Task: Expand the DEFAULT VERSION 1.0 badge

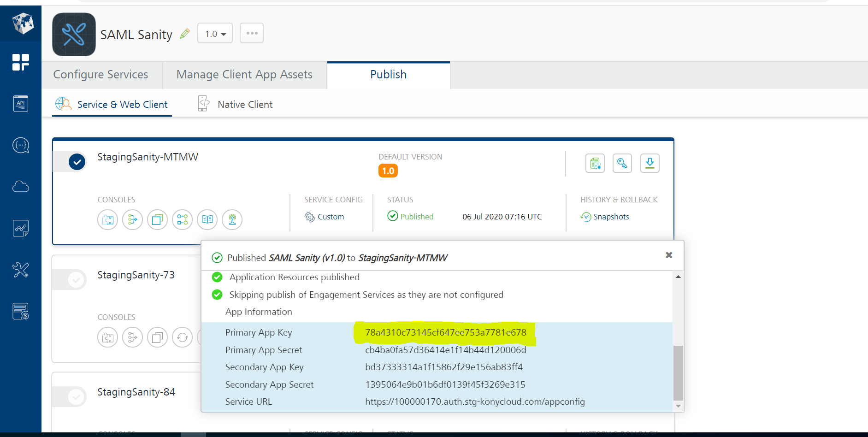Action: (x=388, y=170)
